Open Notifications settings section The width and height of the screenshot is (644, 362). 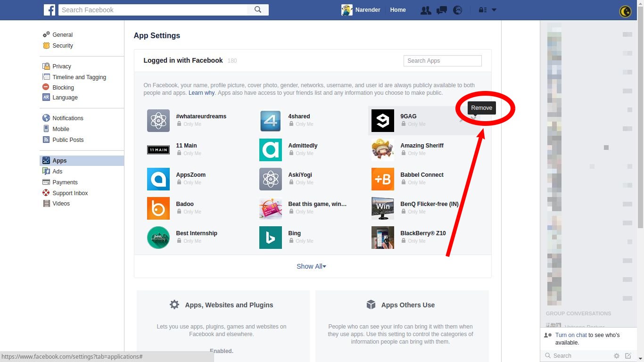67,118
